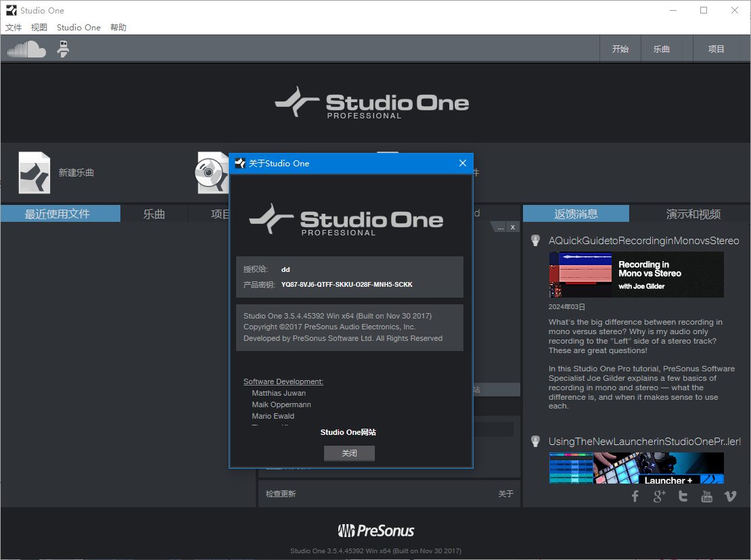Viewport: 751px width, 560px height.
Task: Open the Facebook social icon
Action: point(635,496)
